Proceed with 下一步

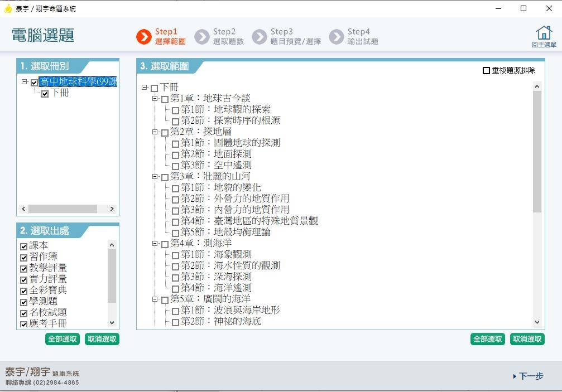[x=529, y=376]
